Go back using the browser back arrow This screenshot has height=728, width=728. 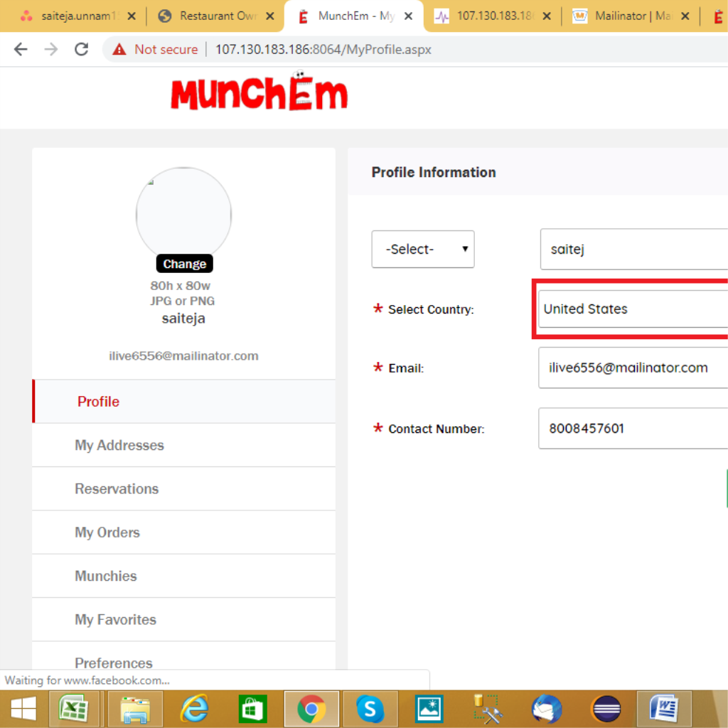(21, 49)
